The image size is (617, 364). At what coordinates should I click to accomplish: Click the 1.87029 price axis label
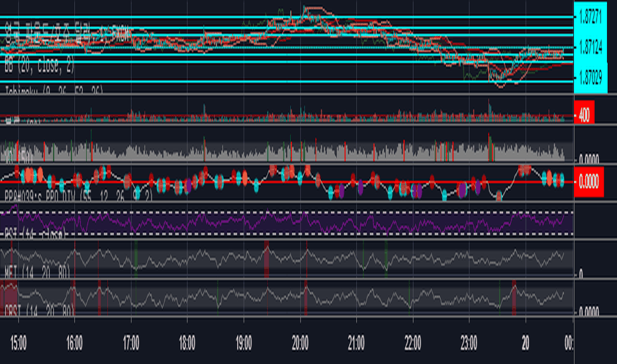point(591,77)
